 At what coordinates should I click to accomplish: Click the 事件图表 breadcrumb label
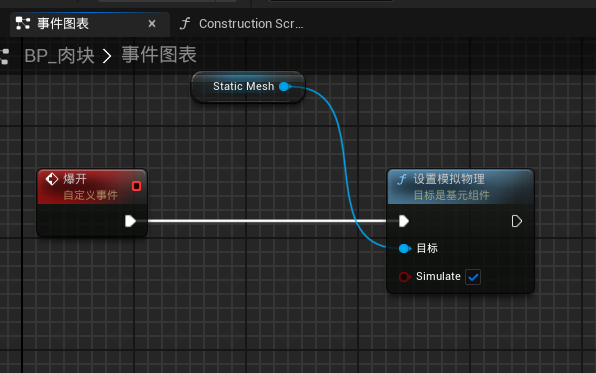click(159, 55)
